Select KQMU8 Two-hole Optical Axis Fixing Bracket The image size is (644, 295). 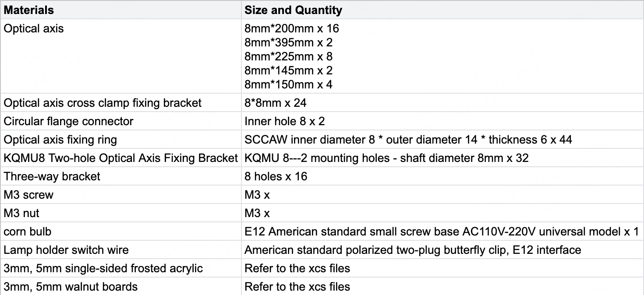pyautogui.click(x=120, y=158)
